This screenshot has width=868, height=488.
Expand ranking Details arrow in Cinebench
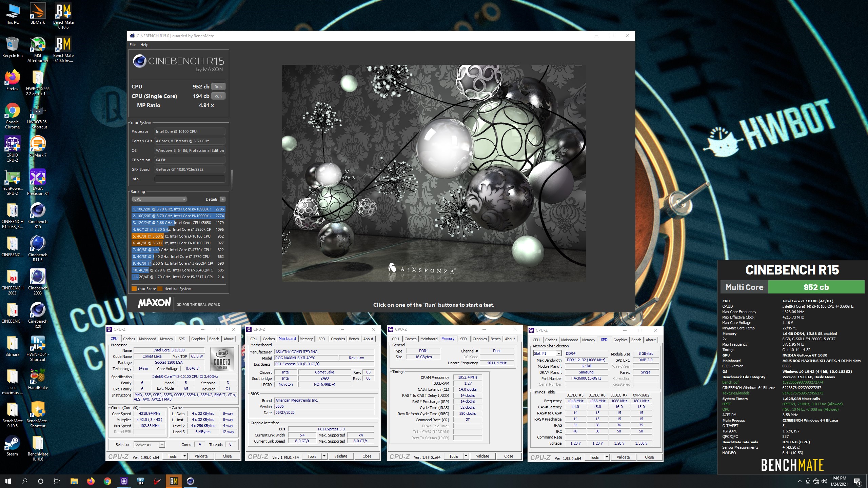[222, 199]
